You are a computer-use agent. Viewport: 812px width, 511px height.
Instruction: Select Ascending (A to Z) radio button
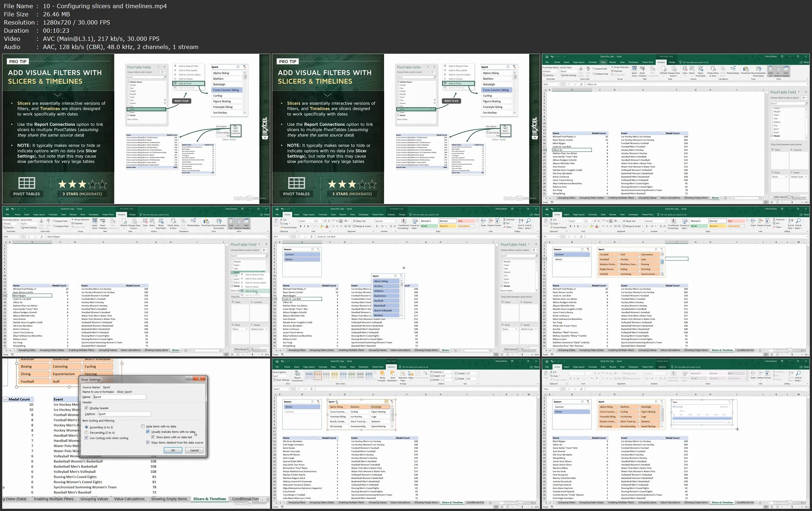[x=86, y=427]
